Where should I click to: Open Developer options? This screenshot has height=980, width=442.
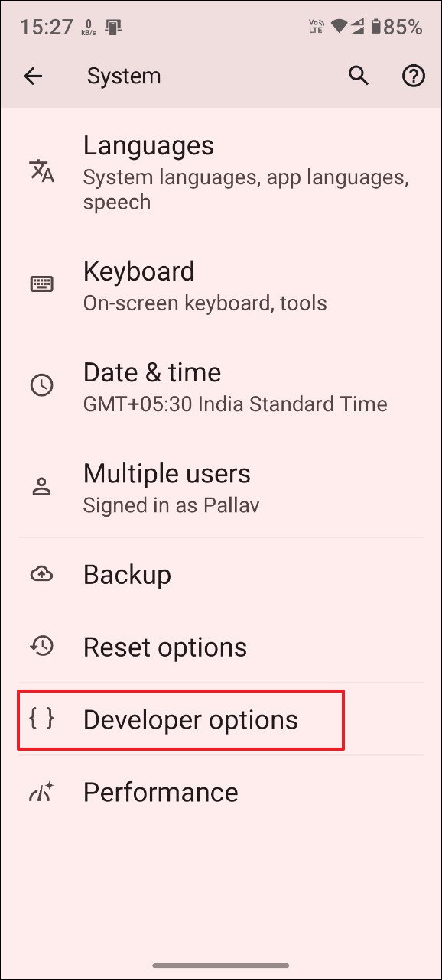(221, 719)
